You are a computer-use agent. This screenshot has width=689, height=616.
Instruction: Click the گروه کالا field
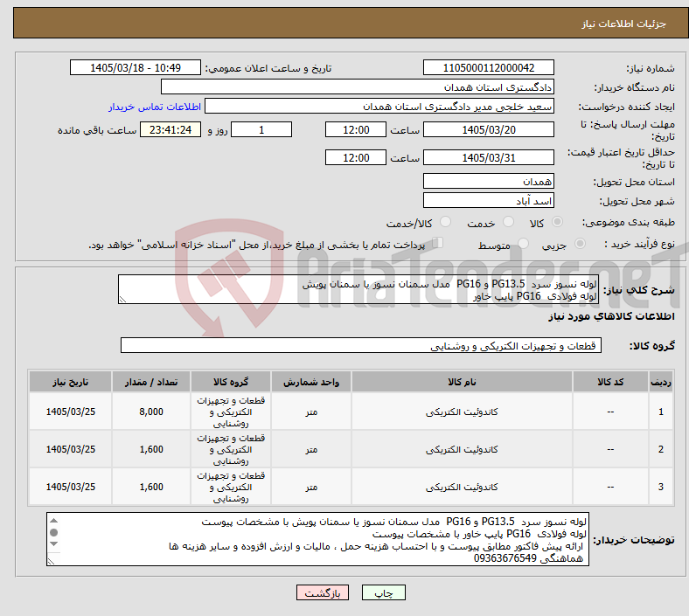tap(361, 346)
